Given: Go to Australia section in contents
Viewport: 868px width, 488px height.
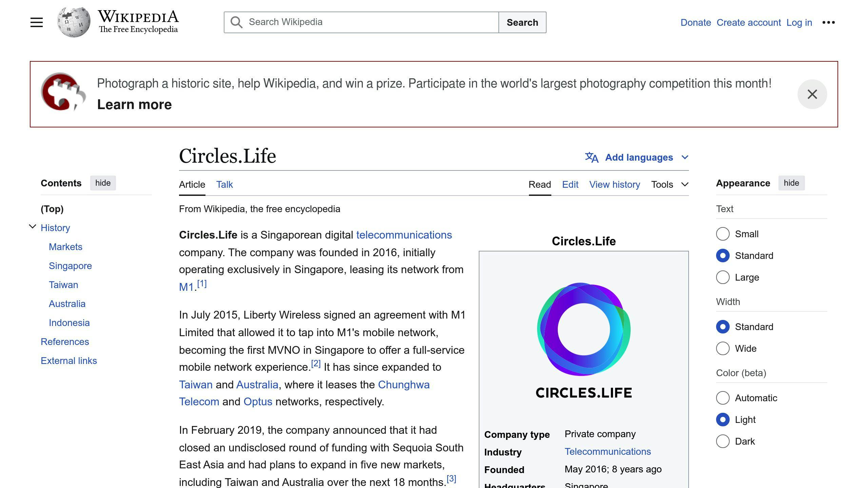Looking at the screenshot, I should click(x=67, y=304).
